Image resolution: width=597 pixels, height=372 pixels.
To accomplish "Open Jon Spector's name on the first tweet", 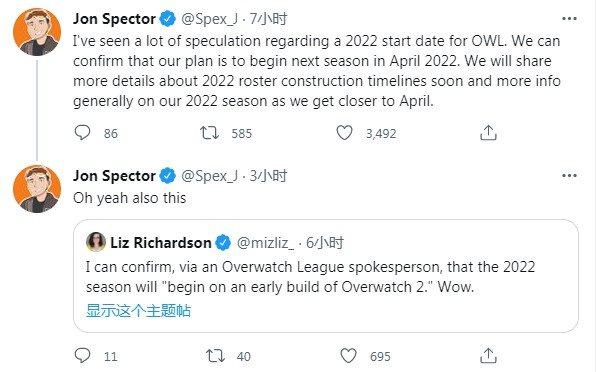I will [114, 19].
